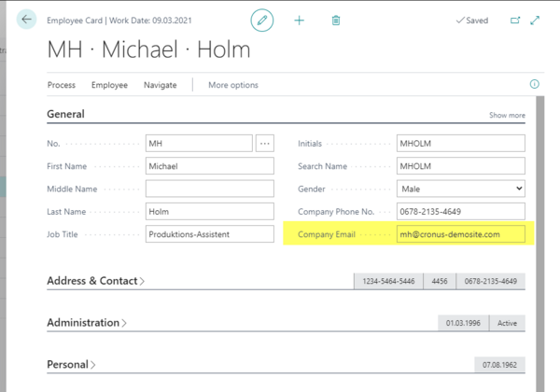Open the Gender dropdown
Image resolution: width=560 pixels, height=392 pixels.
460,189
